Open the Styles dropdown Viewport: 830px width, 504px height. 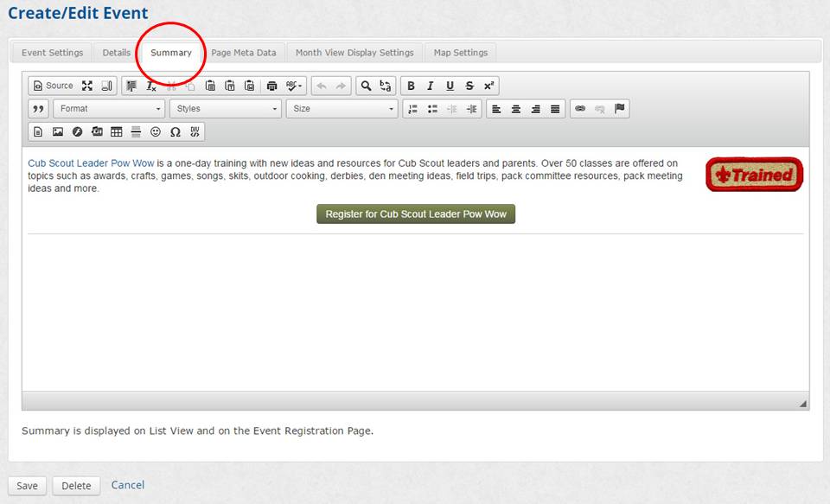tap(226, 109)
